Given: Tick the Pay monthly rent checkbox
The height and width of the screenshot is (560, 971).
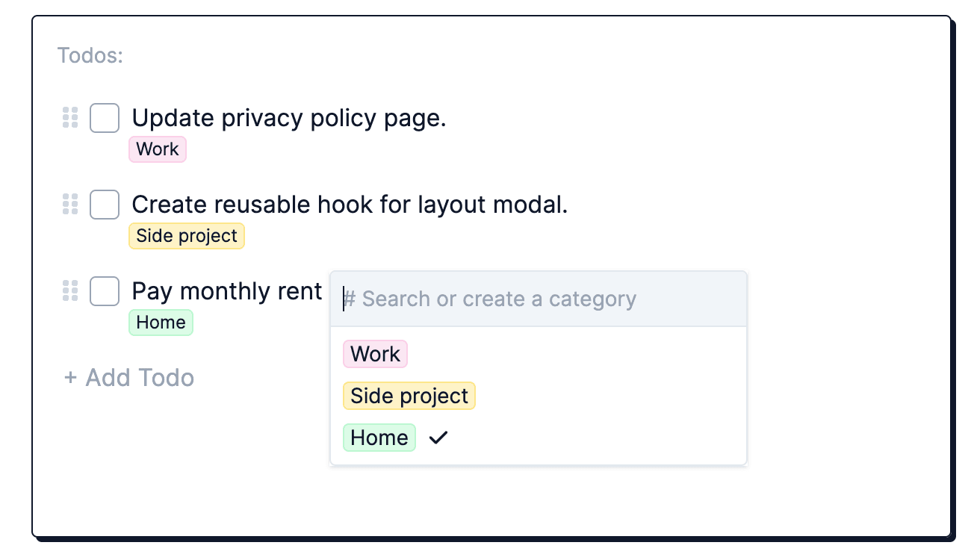Looking at the screenshot, I should click(x=105, y=291).
